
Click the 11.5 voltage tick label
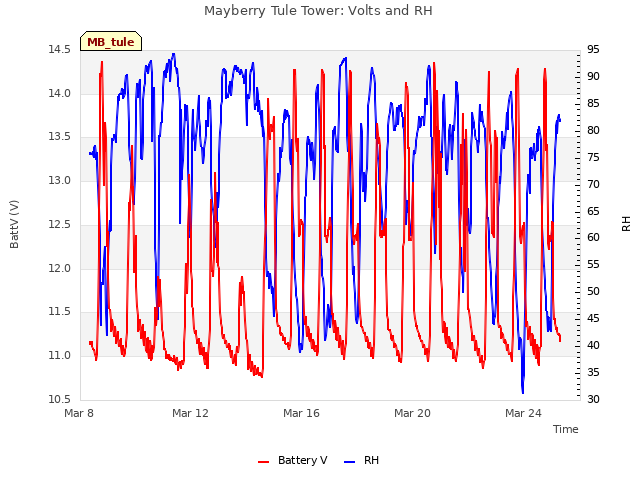point(59,312)
